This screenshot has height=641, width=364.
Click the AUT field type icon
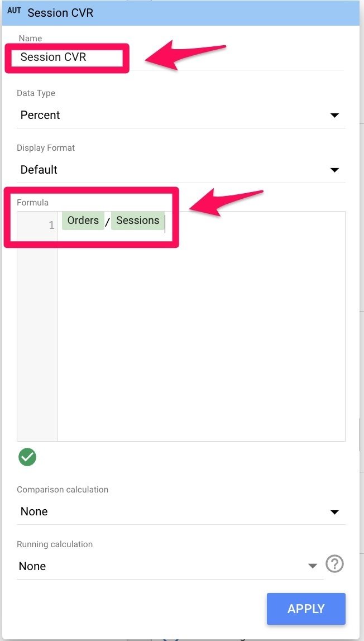point(14,11)
